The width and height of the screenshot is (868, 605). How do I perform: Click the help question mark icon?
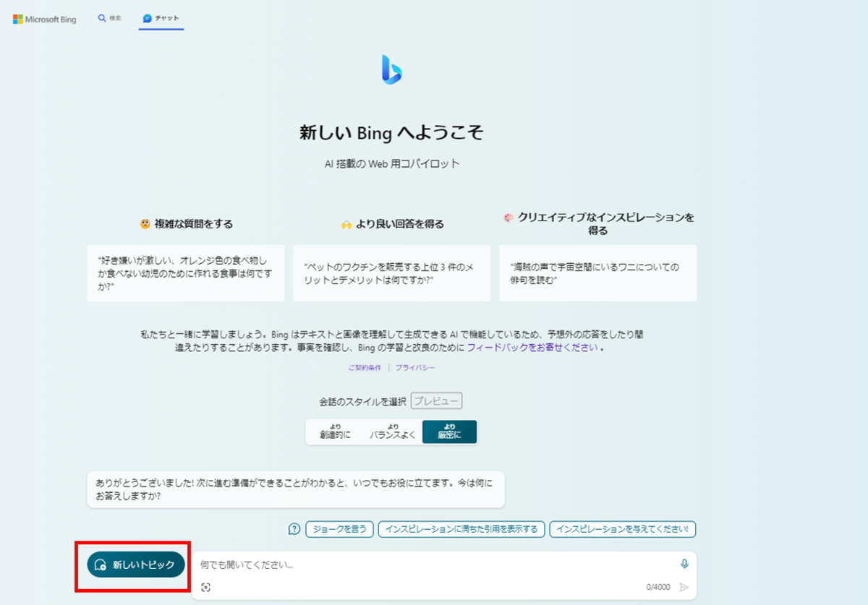point(294,529)
